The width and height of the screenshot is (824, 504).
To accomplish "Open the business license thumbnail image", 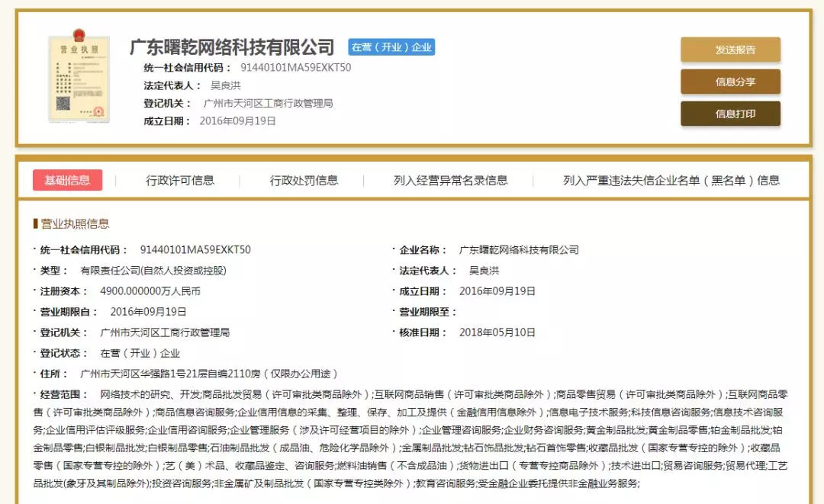I will point(78,79).
